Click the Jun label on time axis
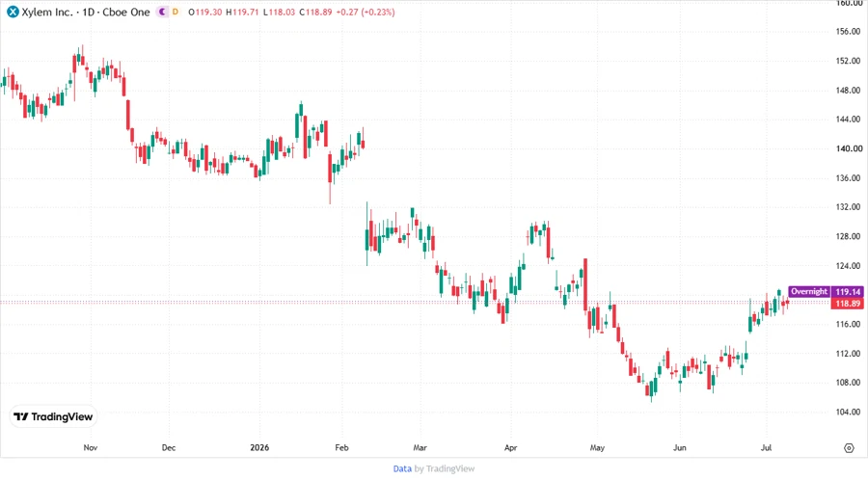Image resolution: width=868 pixels, height=480 pixels. pos(679,447)
